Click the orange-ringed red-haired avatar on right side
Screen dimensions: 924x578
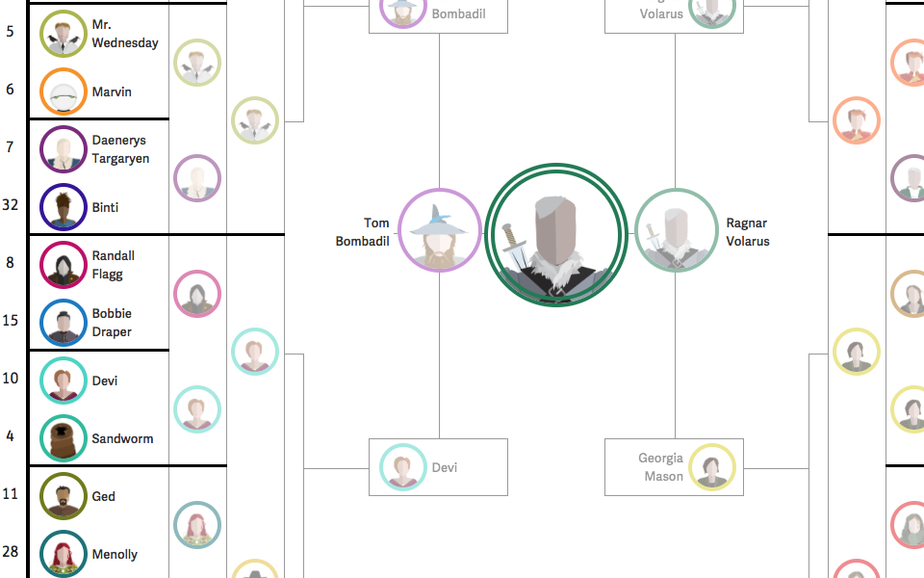(857, 120)
